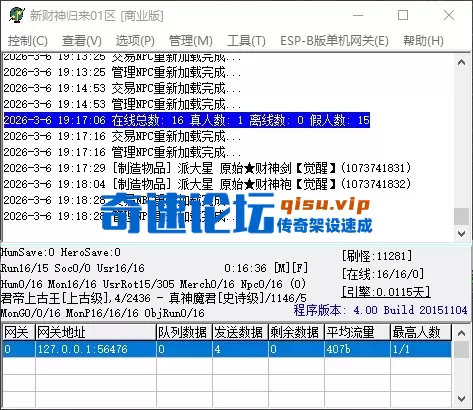Click the 网关 column header
This screenshot has height=410, width=473.
click(19, 332)
